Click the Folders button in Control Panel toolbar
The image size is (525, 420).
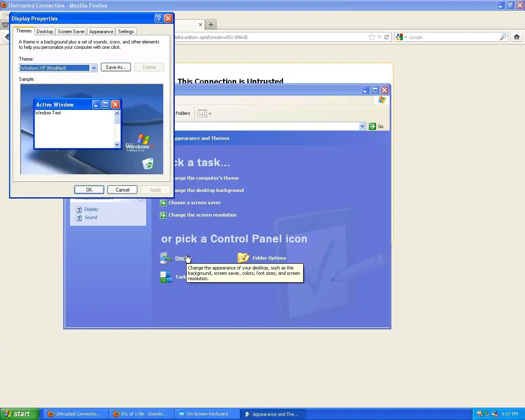coord(183,113)
